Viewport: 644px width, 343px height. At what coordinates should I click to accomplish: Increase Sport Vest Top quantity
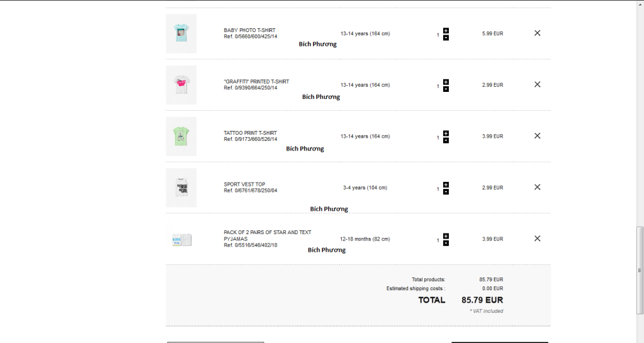click(446, 184)
